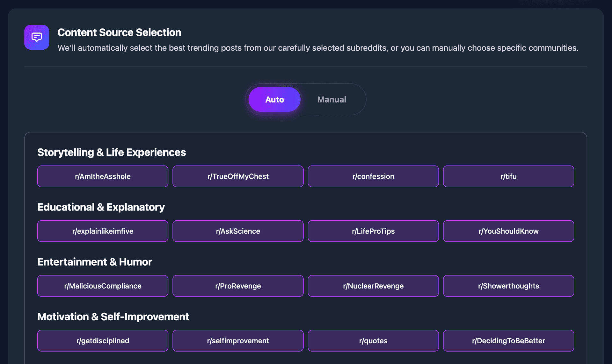Pick r/DecidingToBeBetter as a source

click(508, 340)
